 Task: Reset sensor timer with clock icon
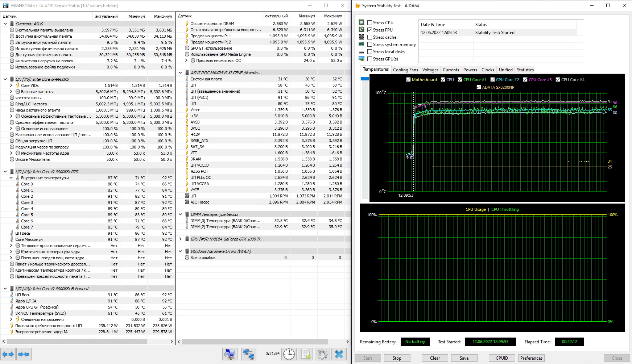(x=289, y=354)
